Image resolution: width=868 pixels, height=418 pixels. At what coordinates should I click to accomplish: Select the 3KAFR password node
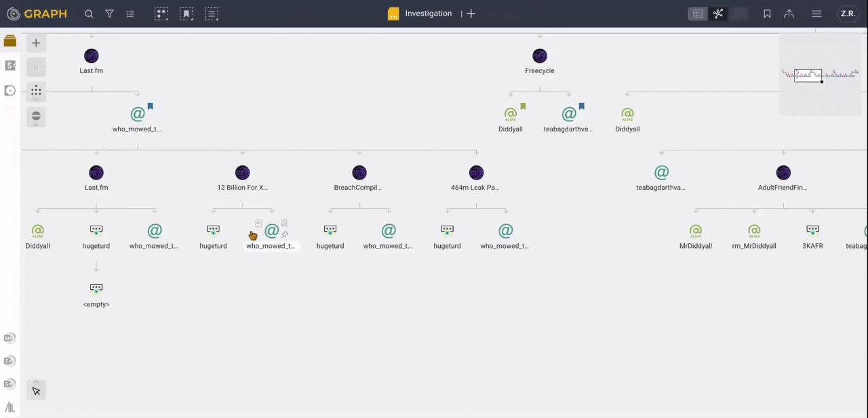812,230
